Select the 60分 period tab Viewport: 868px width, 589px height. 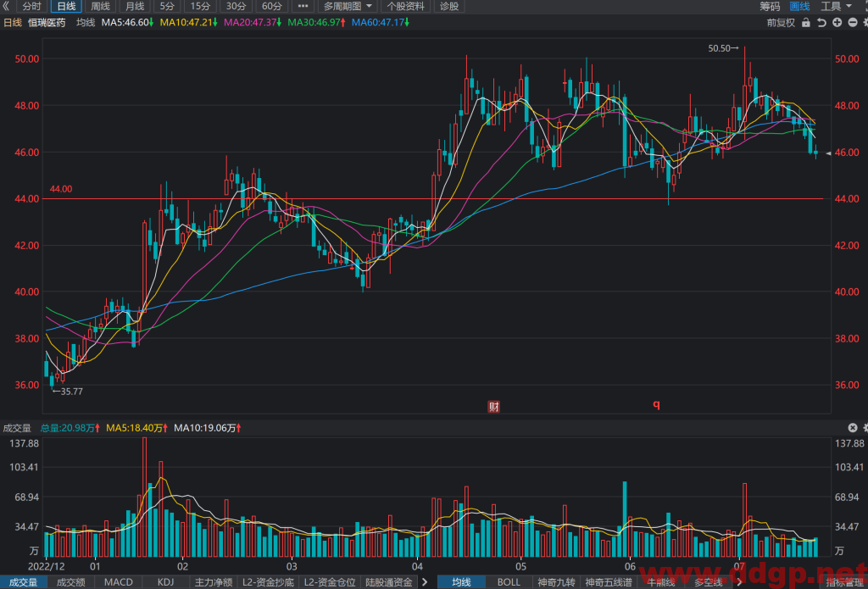272,6
